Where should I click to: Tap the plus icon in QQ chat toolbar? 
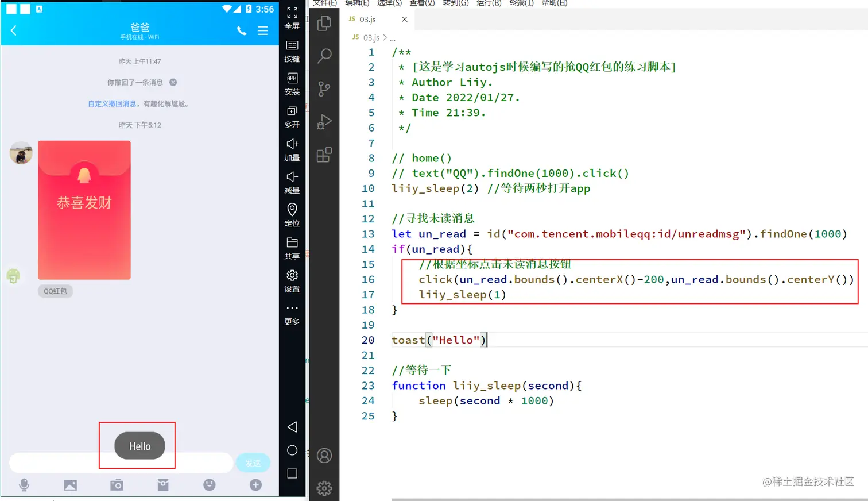click(255, 485)
